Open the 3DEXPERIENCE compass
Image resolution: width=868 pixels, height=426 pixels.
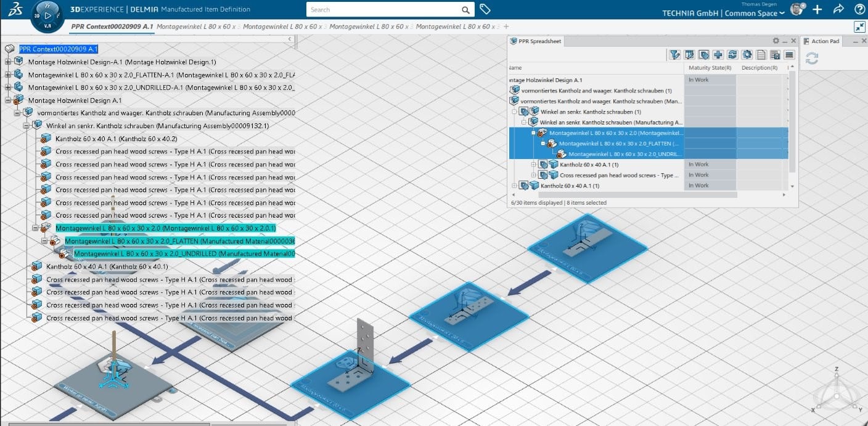click(x=47, y=15)
